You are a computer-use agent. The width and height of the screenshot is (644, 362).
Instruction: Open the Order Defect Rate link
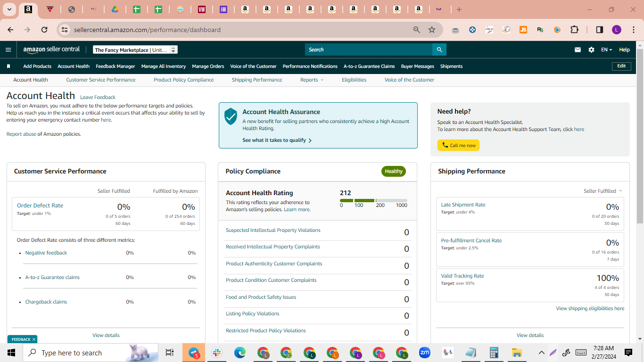coord(40,206)
